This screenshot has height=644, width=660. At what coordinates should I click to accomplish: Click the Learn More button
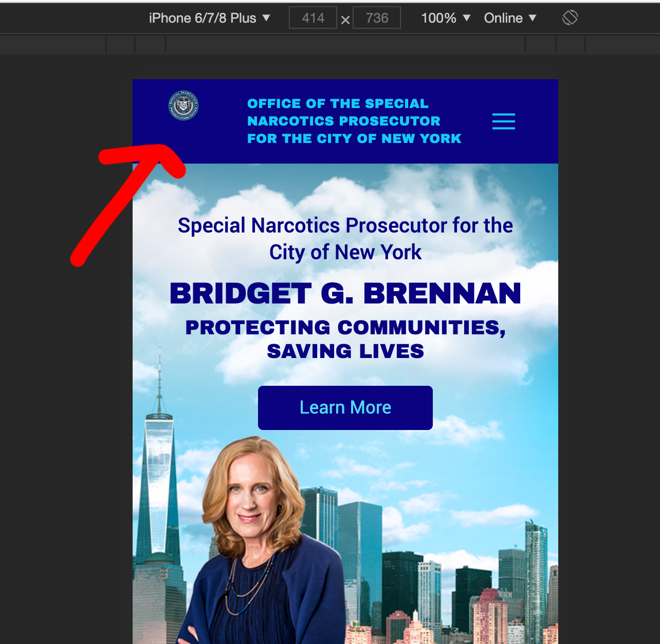(x=345, y=408)
